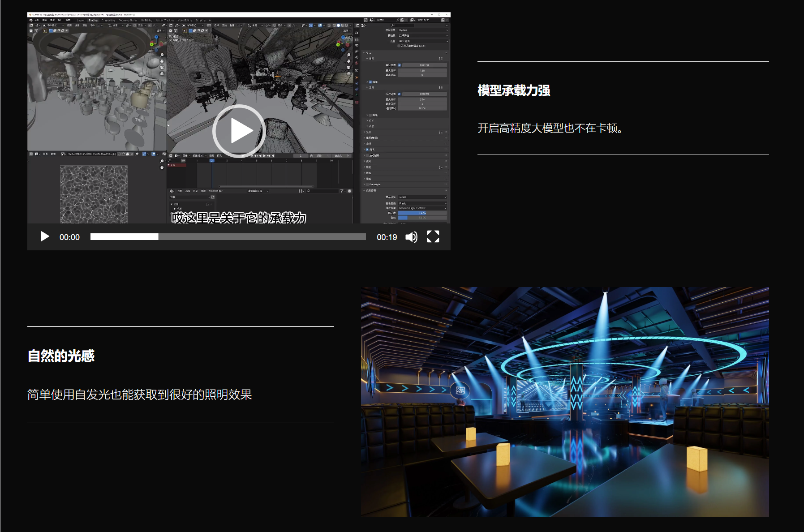Open the Cycles render engine dropdown
The height and width of the screenshot is (532, 804).
[422, 30]
